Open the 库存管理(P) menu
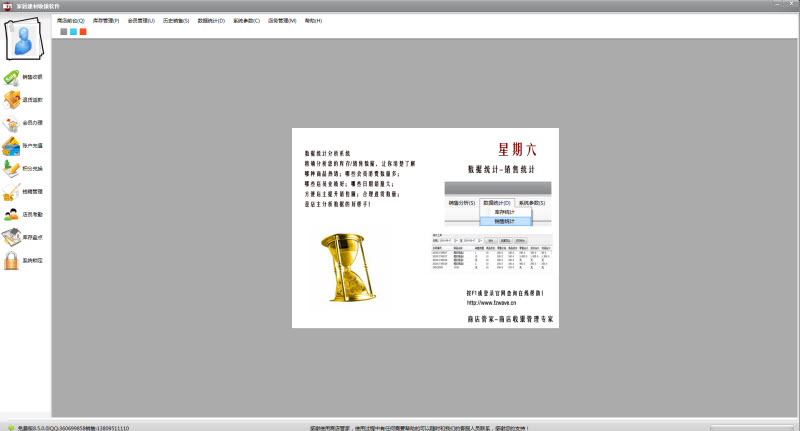Viewport: 800px width, 431px height. tap(106, 21)
